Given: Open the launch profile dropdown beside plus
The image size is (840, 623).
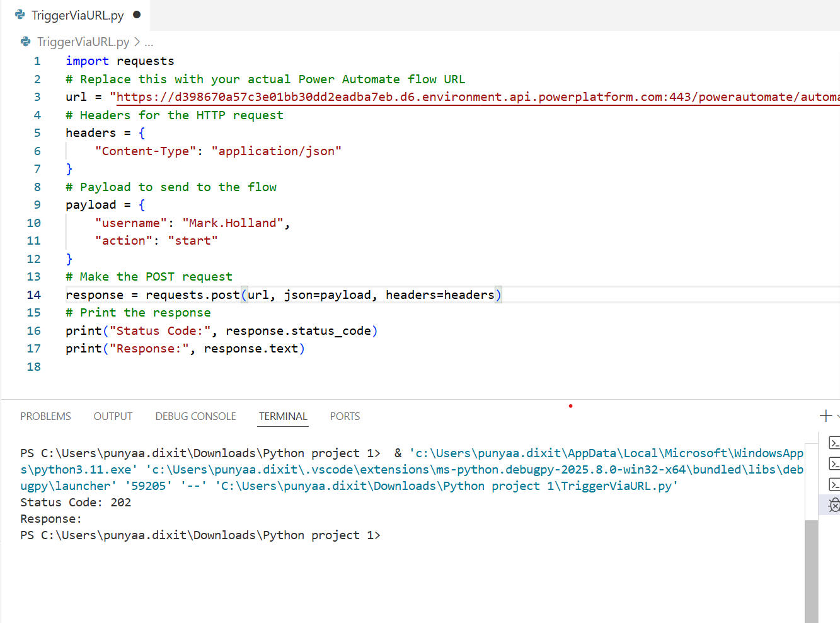Looking at the screenshot, I should (837, 416).
